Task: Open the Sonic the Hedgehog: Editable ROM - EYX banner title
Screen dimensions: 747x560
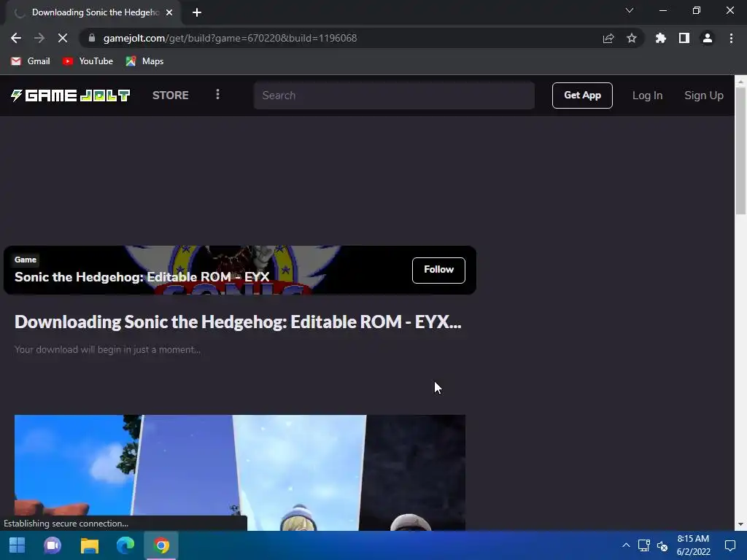Action: pyautogui.click(x=142, y=276)
